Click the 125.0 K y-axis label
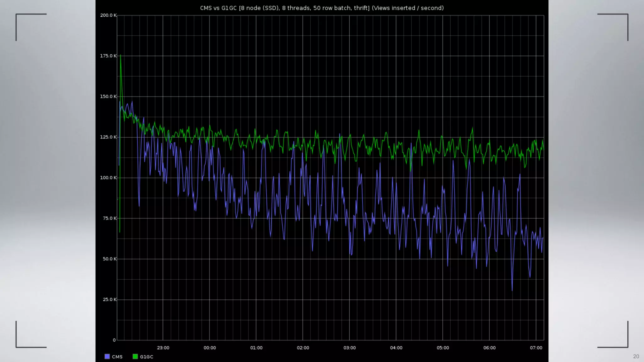Viewport: 644px width, 362px height. 108,137
